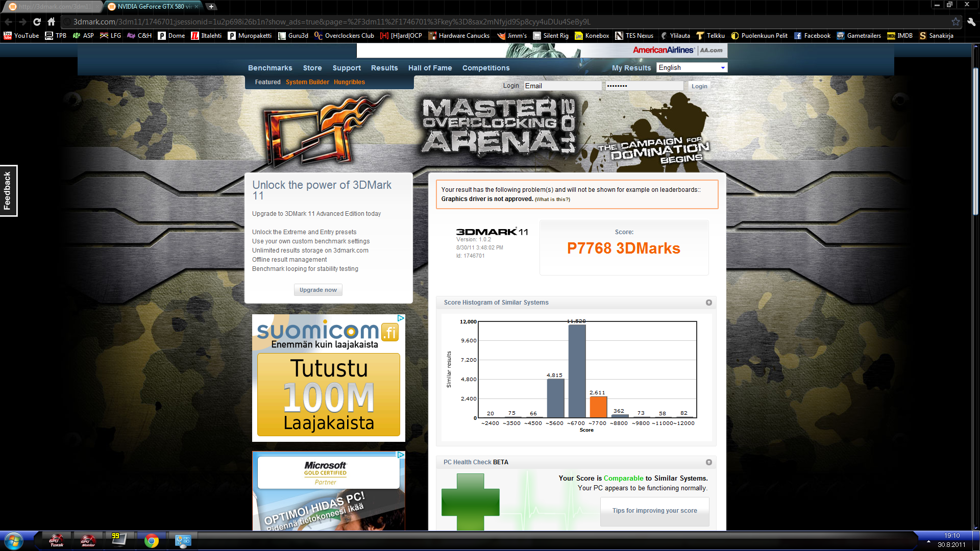Viewport: 980px width, 551px height.
Task: Open the Gametrailers bookmark
Action: click(x=859, y=36)
